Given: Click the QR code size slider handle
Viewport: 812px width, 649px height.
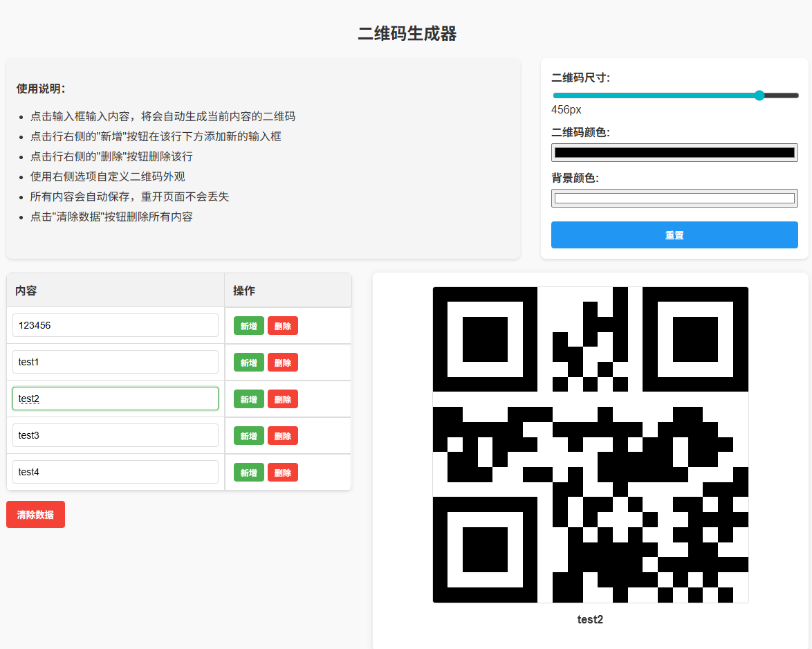Looking at the screenshot, I should (x=759, y=95).
